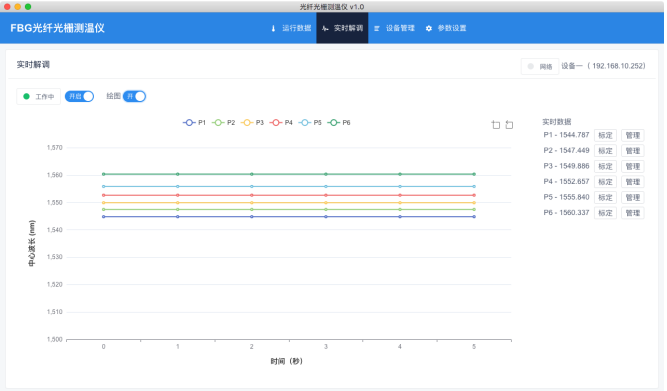Viewport: 667px width, 391px height.
Task: Open the 参数设置 tab
Action: pos(446,28)
